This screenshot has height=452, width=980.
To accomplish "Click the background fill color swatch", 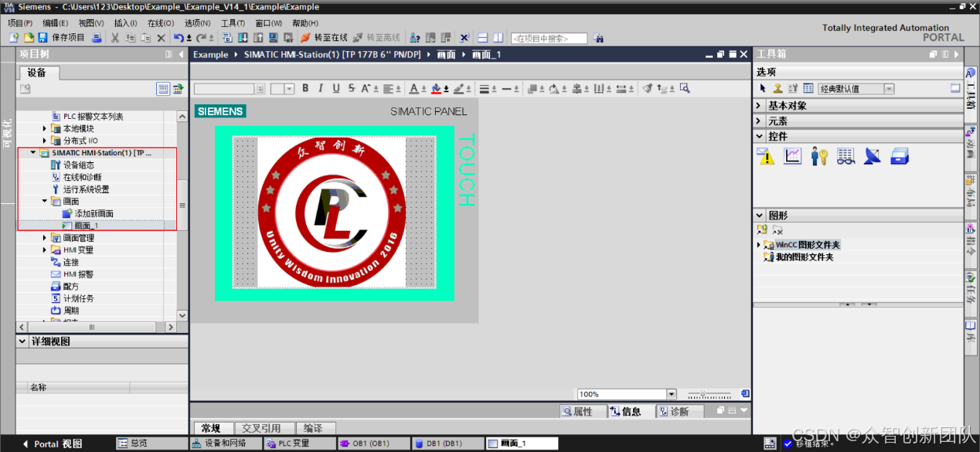I will coord(437,88).
